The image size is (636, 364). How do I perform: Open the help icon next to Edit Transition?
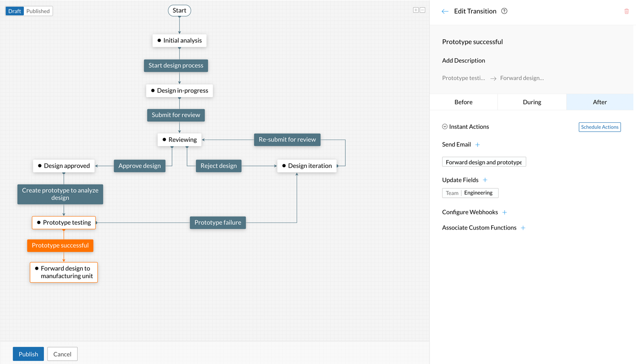click(x=504, y=11)
